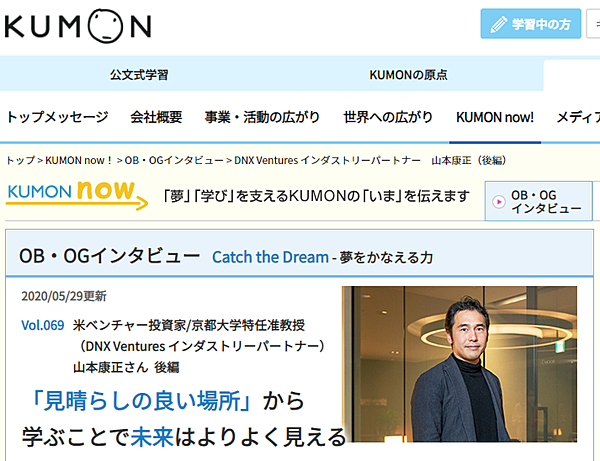This screenshot has height=461, width=600.
Task: Click the article headline 「見晴らしの良い場所」から
Action: pyautogui.click(x=166, y=401)
